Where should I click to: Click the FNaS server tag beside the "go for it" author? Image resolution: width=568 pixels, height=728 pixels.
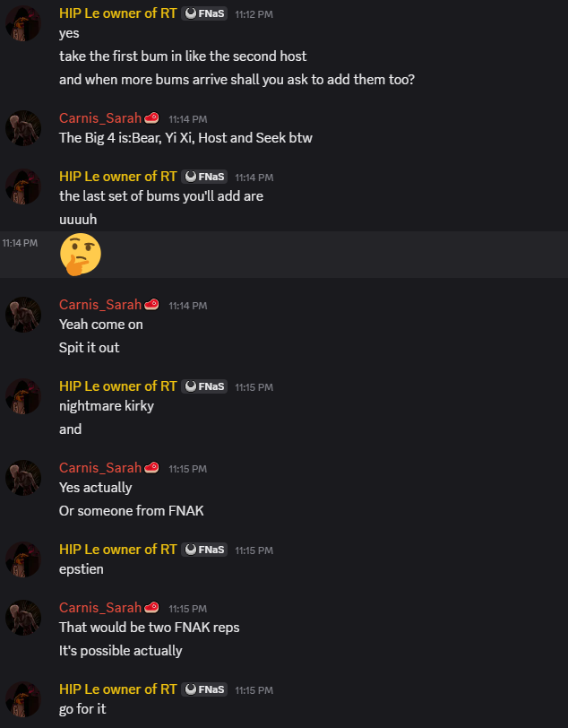coord(204,689)
